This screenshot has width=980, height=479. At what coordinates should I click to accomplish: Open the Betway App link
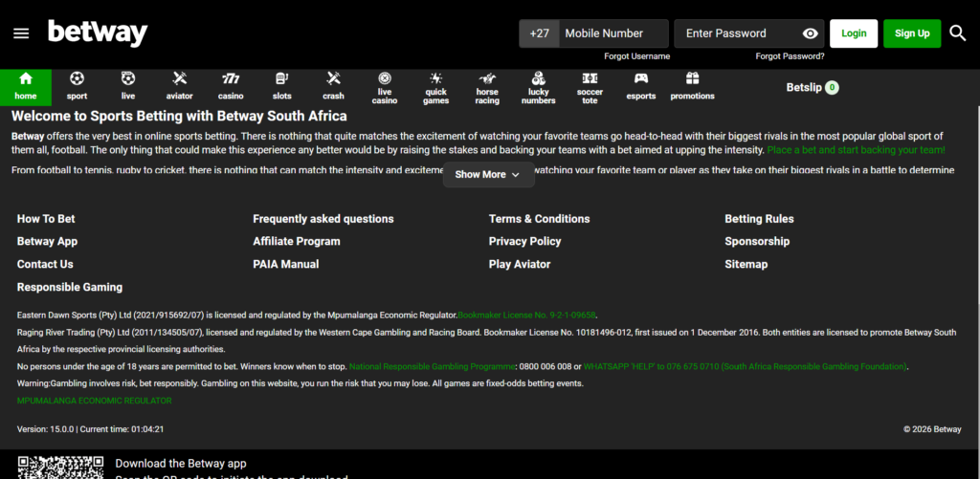[x=47, y=241]
